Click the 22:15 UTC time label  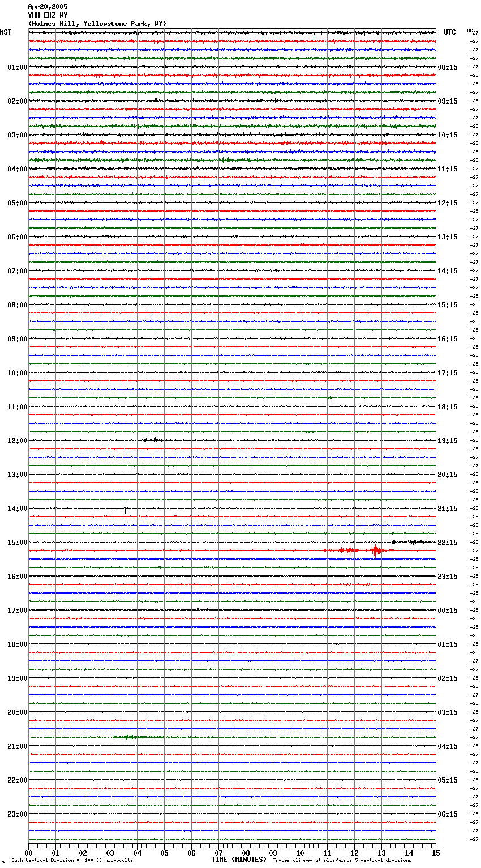pyautogui.click(x=448, y=543)
